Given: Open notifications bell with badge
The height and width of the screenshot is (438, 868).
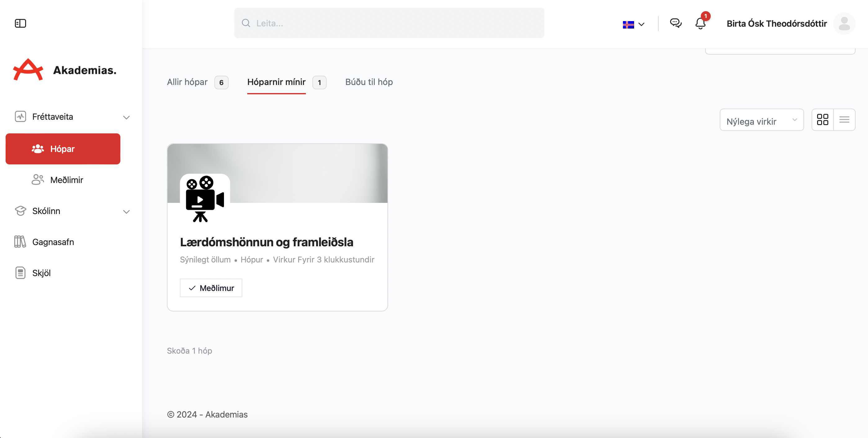Looking at the screenshot, I should 700,23.
